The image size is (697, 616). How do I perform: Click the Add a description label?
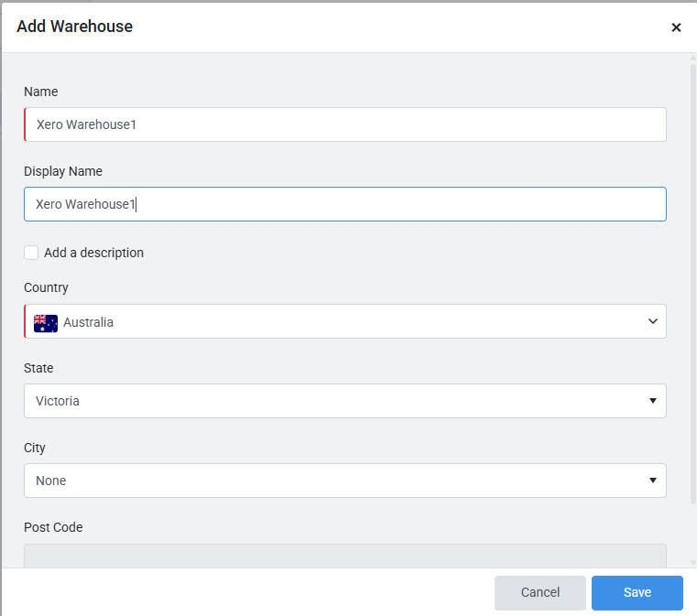93,253
